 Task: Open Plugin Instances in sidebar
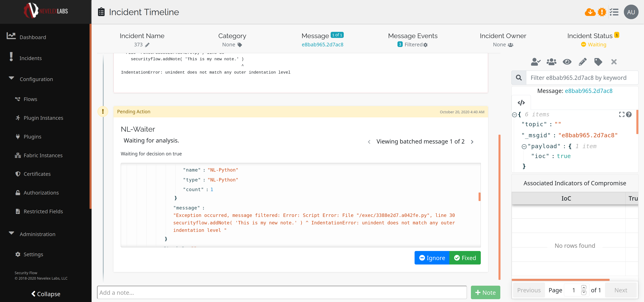click(43, 118)
